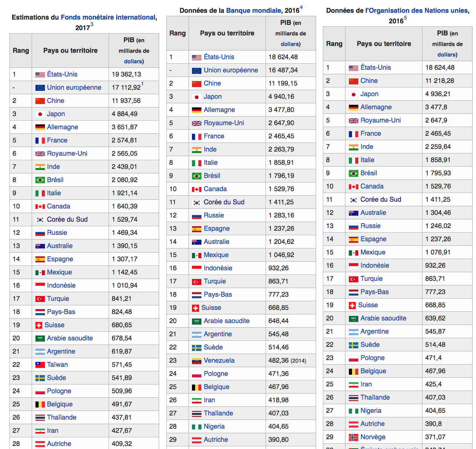
Task: Open the Norvège country link
Action: coord(373,437)
